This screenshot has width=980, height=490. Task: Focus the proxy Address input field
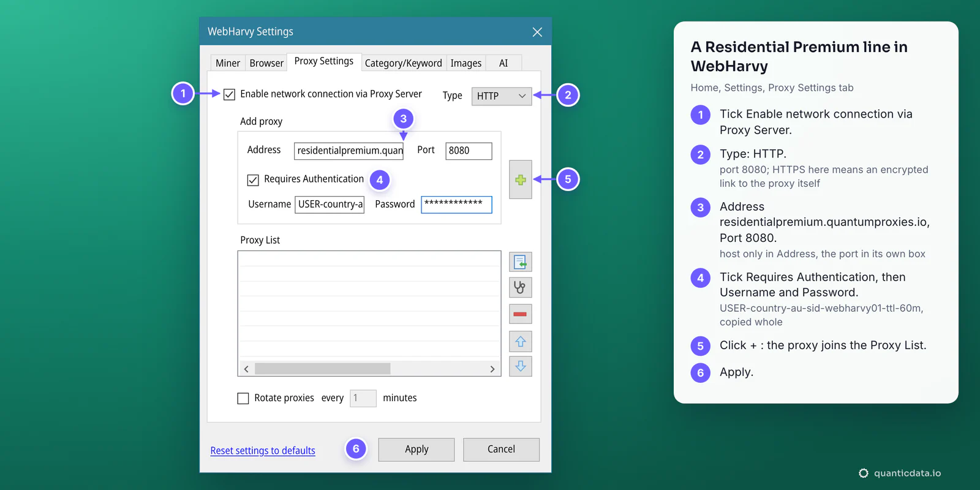tap(349, 151)
